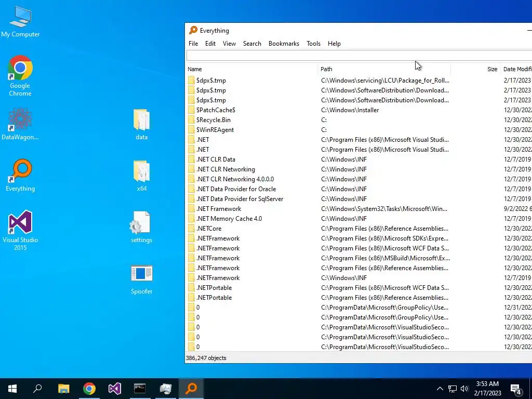The width and height of the screenshot is (532, 399).
Task: Select .NET Data Provider for Oracle
Action: [x=359, y=189]
